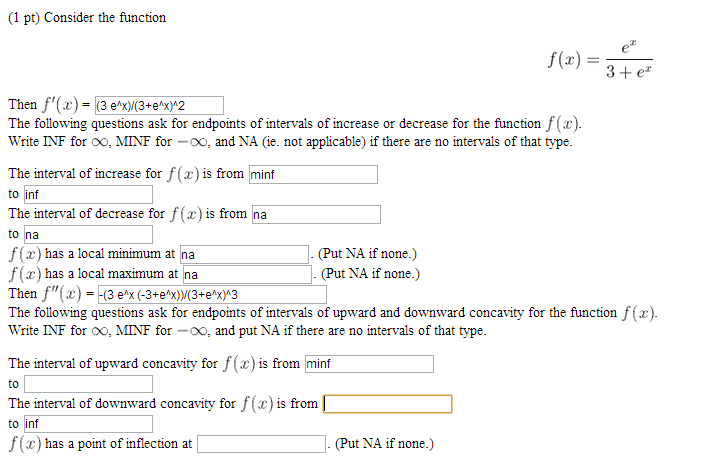This screenshot has width=706, height=461.
Task: Click the interval of increase 'from' field
Action: [313, 175]
